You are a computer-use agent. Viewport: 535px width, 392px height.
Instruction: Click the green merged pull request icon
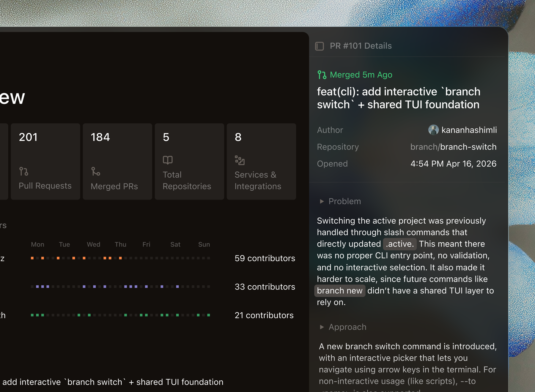[322, 75]
